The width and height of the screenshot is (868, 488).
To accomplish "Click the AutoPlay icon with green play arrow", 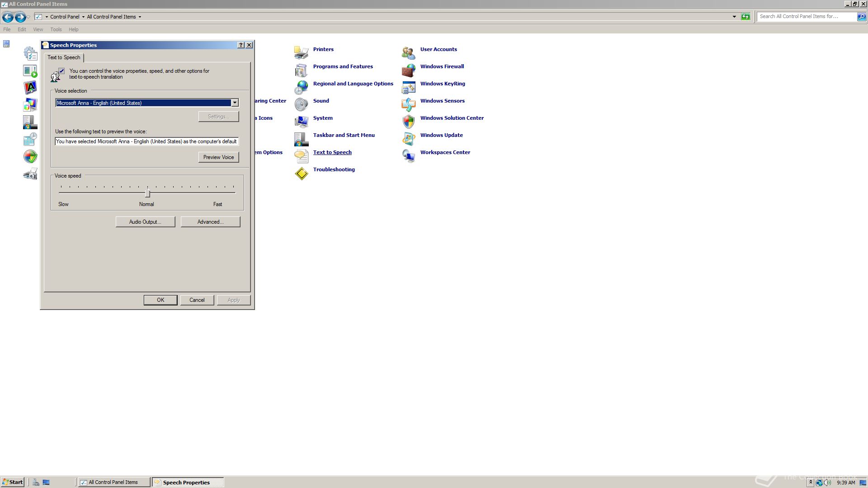I will [x=30, y=70].
